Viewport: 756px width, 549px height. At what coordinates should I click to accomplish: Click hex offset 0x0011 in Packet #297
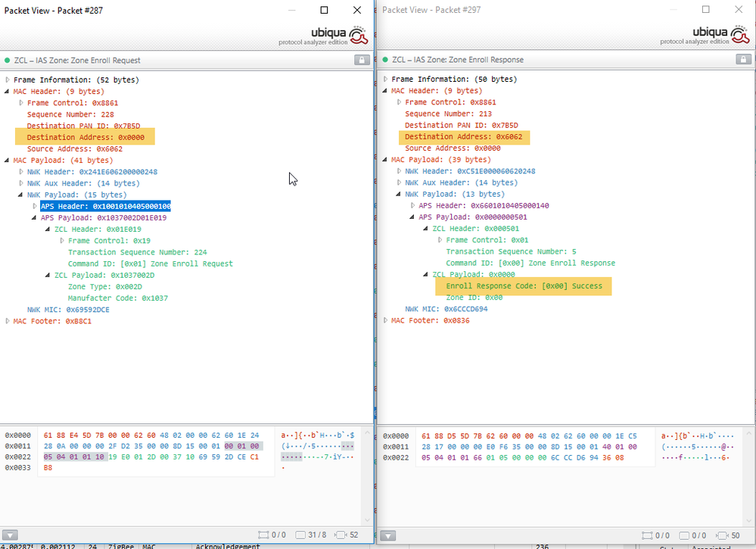395,448
